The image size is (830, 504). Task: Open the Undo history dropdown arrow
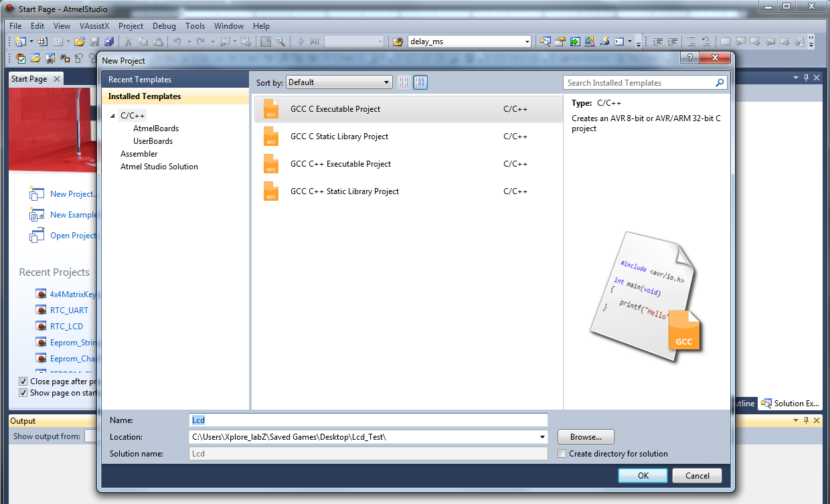188,41
